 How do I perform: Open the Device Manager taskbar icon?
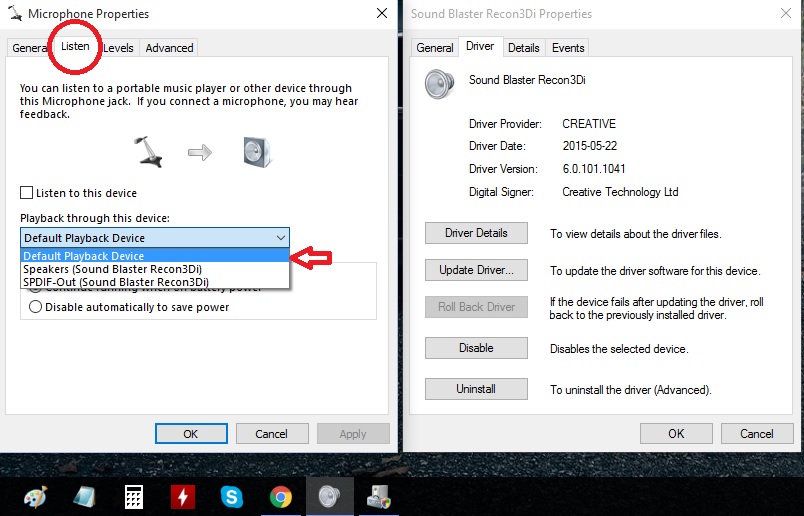tap(379, 497)
